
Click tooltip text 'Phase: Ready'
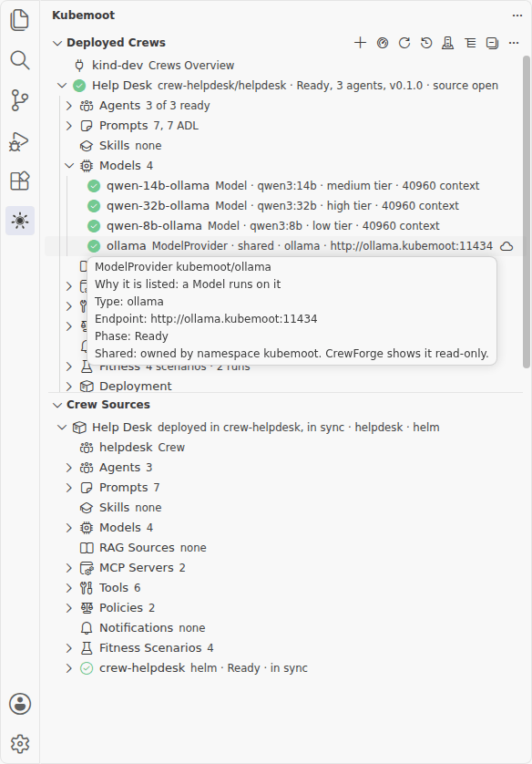(131, 336)
